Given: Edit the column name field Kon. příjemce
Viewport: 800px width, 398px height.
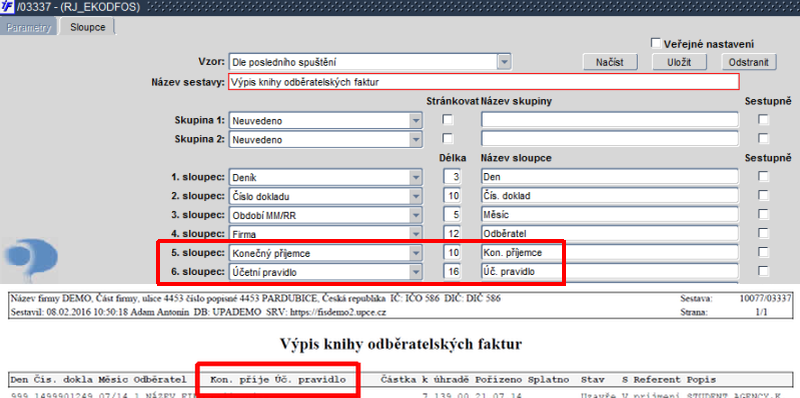Looking at the screenshot, I should (610, 252).
